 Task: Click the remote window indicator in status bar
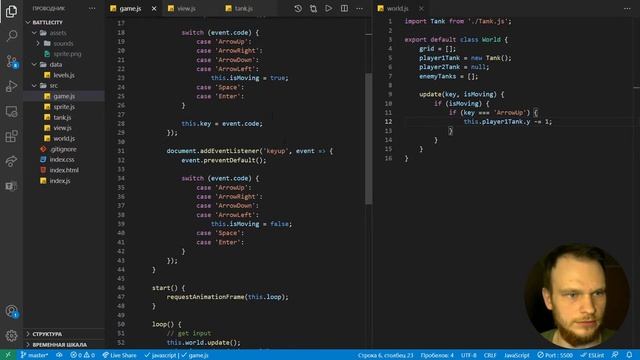[x=8, y=355]
